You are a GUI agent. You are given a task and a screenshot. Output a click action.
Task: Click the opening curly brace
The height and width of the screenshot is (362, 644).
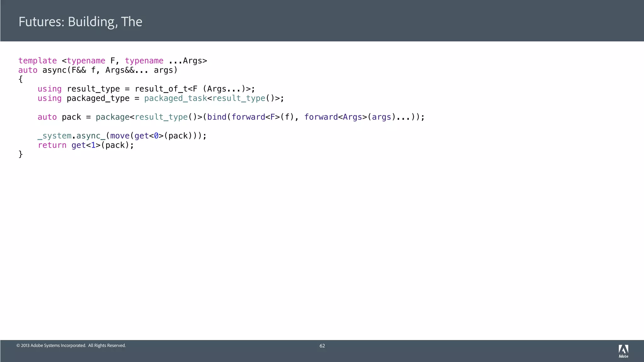21,79
